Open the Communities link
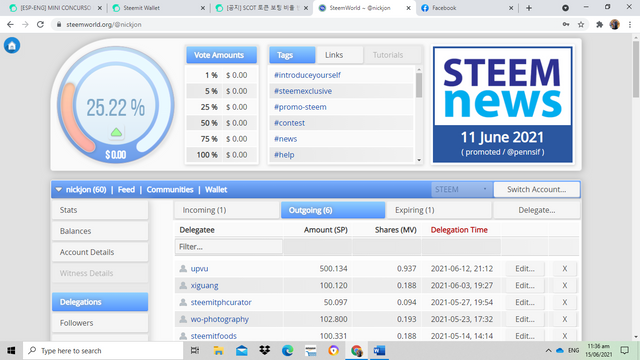 (x=170, y=189)
